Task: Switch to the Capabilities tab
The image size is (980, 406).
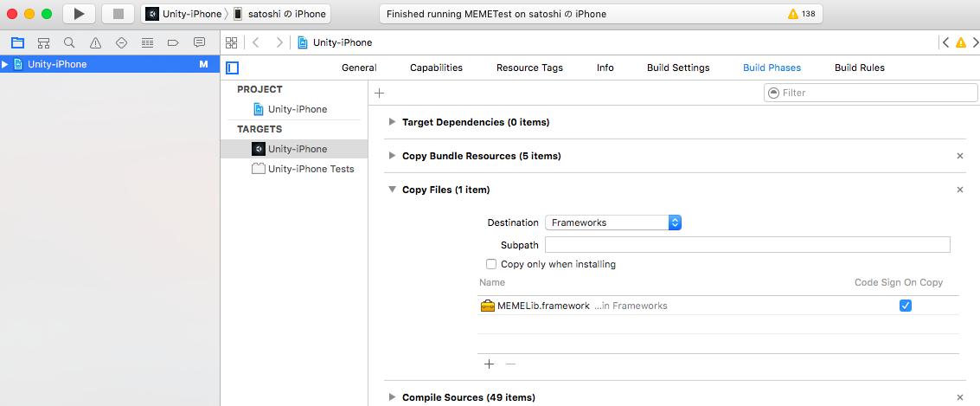Action: coord(436,68)
